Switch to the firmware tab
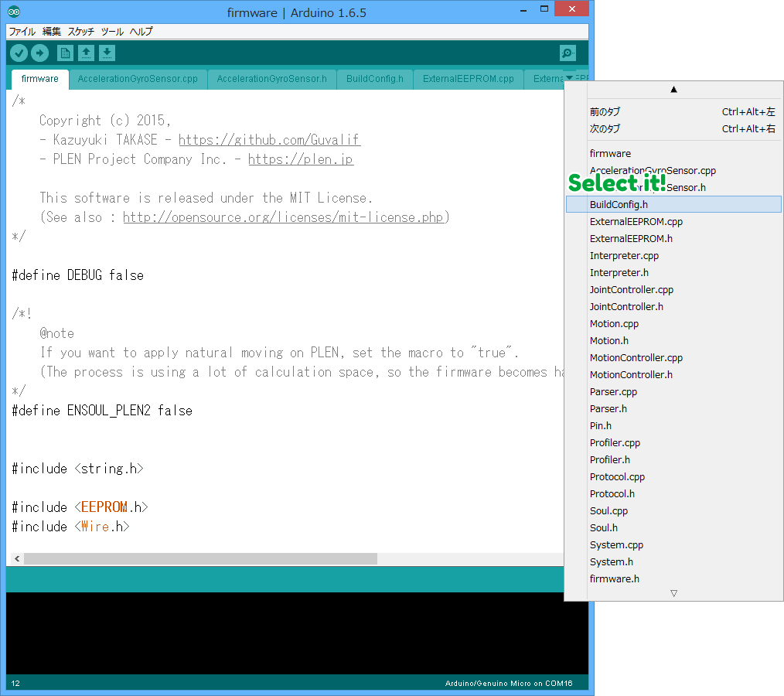 40,79
